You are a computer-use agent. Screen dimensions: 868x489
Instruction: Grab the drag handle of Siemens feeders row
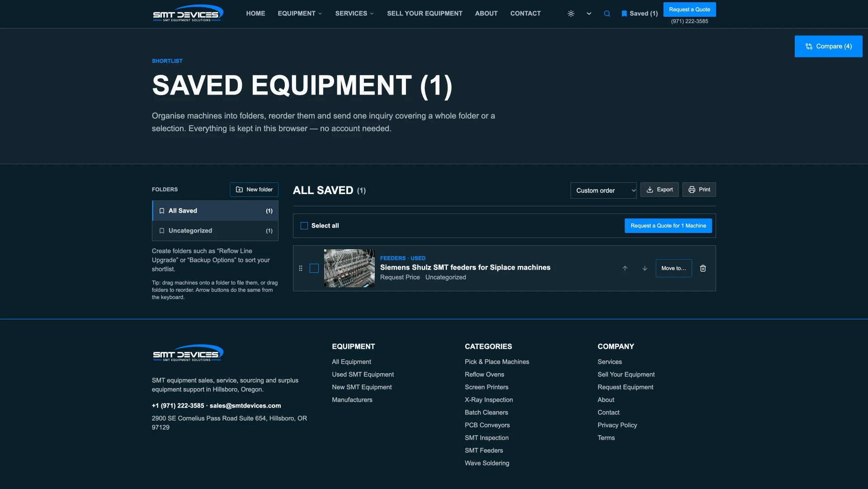301,268
